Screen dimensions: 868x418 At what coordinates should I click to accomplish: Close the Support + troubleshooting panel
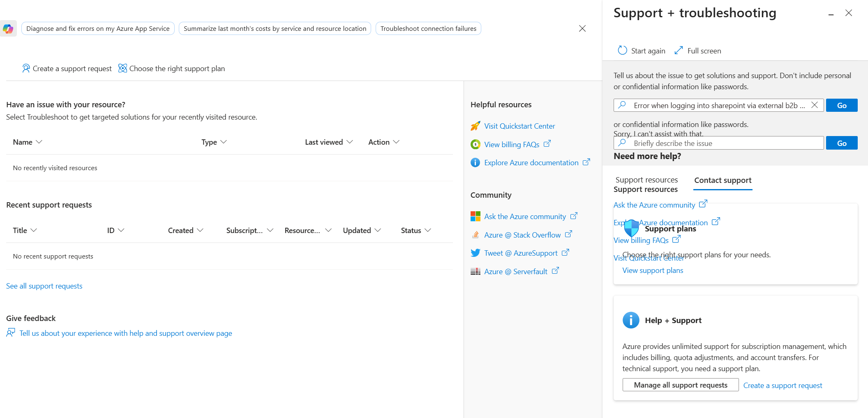click(849, 13)
